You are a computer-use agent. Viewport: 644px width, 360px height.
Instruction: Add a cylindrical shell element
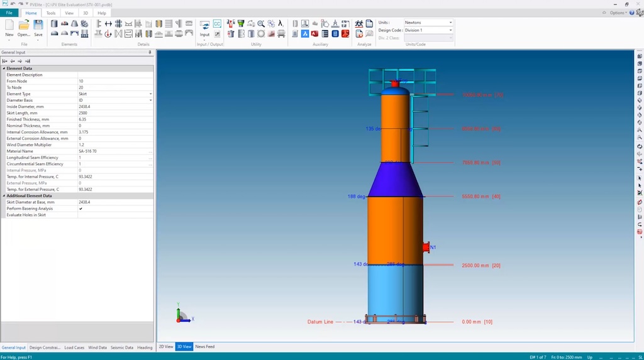tap(54, 23)
